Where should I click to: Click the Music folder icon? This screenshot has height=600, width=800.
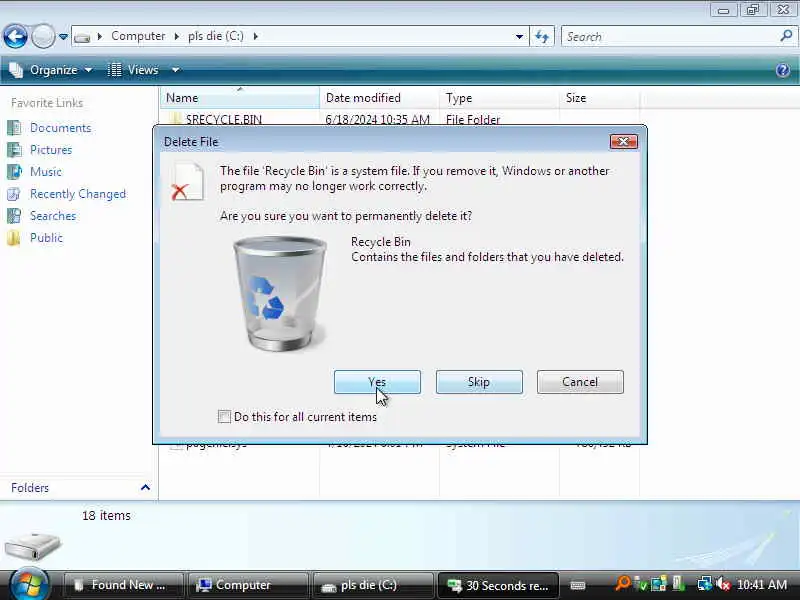[14, 171]
